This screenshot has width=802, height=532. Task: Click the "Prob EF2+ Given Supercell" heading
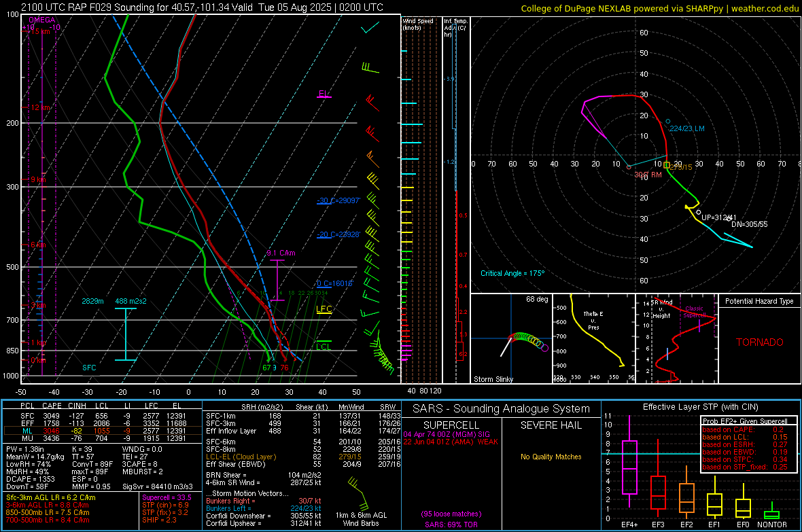(x=745, y=421)
